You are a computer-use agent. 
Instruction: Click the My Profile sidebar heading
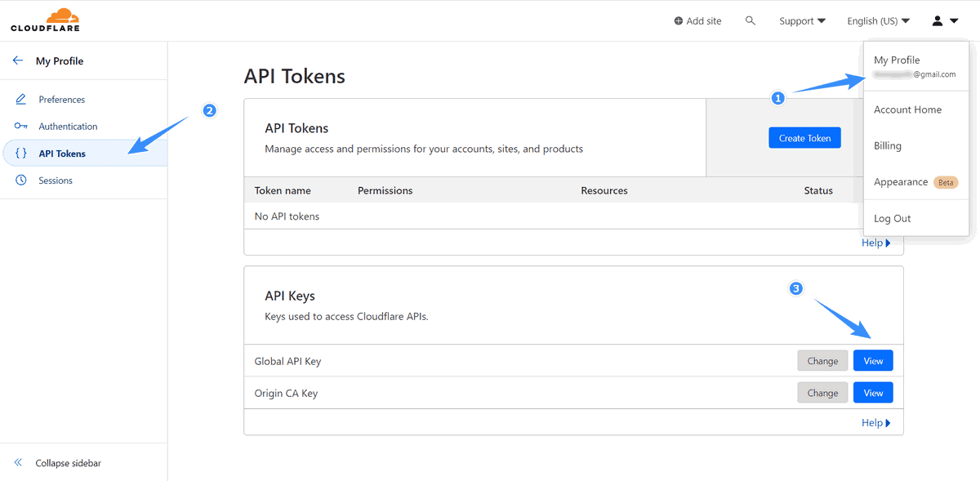click(60, 61)
